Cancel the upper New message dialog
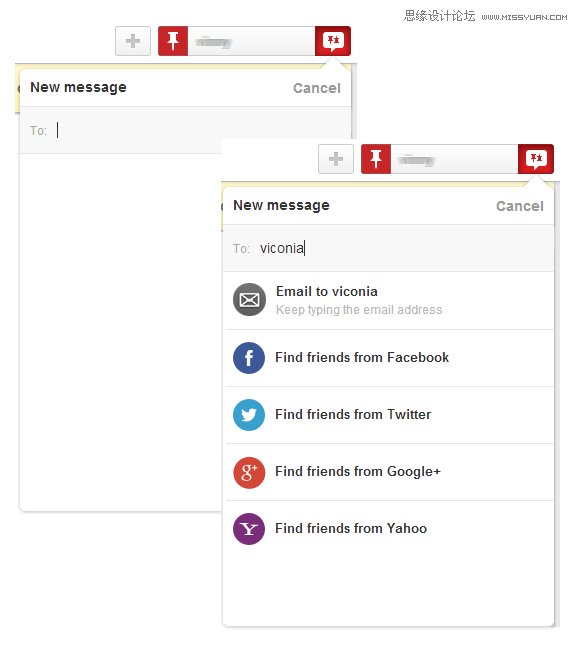This screenshot has width=578, height=654. point(317,88)
